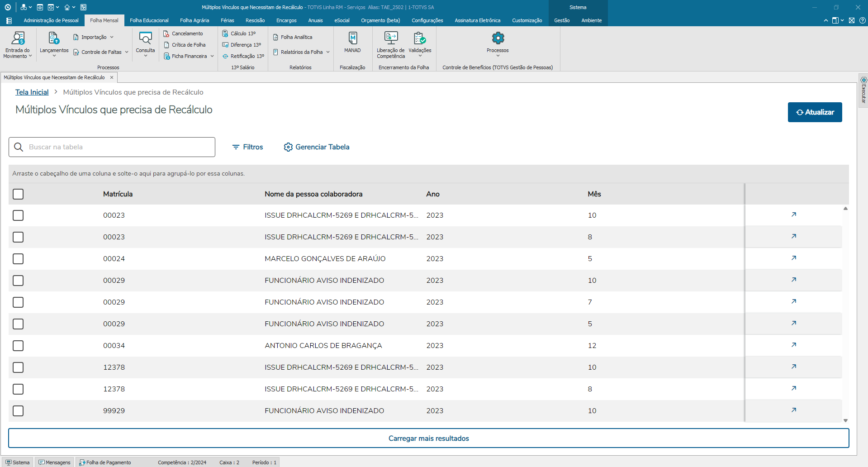
Task: Open Liberação de Competência icon
Action: (x=391, y=38)
